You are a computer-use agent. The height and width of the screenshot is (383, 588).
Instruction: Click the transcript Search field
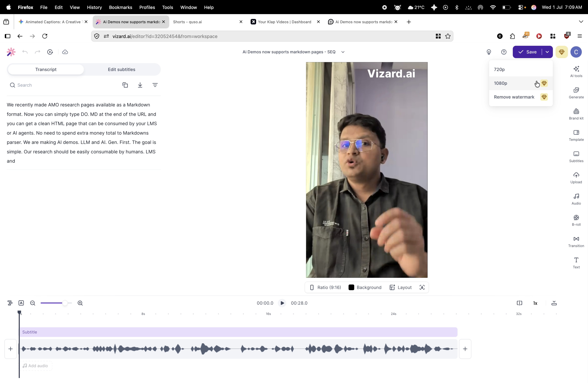(63, 85)
